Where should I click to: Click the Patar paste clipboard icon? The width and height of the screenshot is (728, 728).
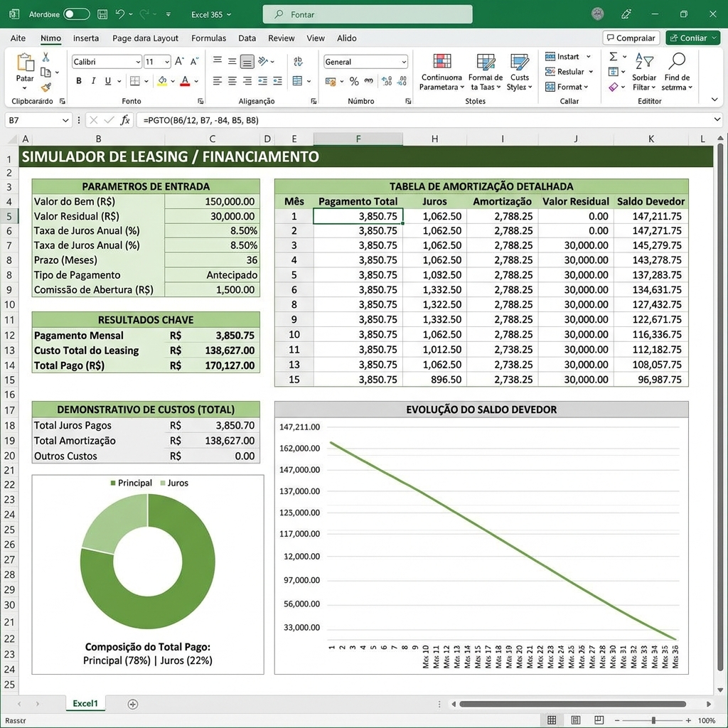(x=25, y=63)
